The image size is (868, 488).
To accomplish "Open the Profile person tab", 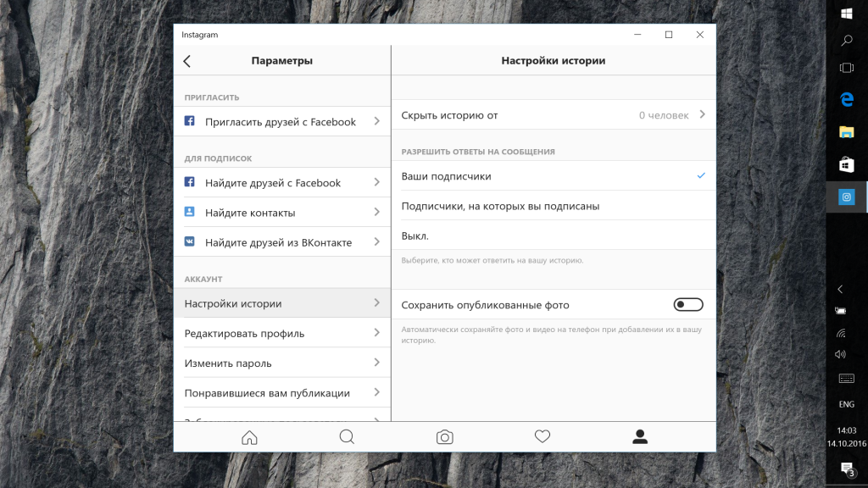I will (640, 436).
